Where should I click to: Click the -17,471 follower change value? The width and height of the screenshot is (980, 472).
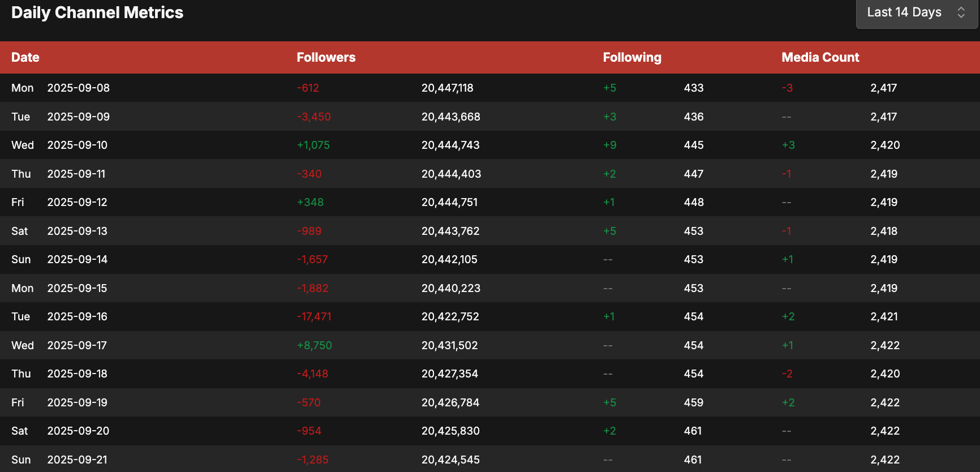click(x=314, y=316)
